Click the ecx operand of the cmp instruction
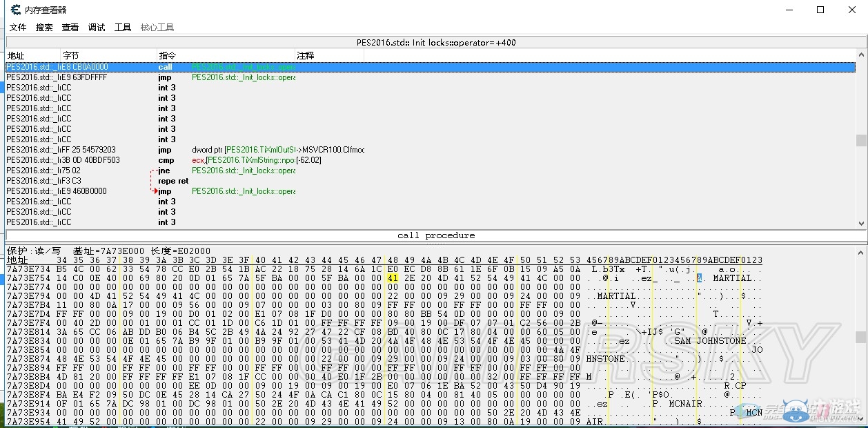The width and height of the screenshot is (868, 428). [x=199, y=160]
